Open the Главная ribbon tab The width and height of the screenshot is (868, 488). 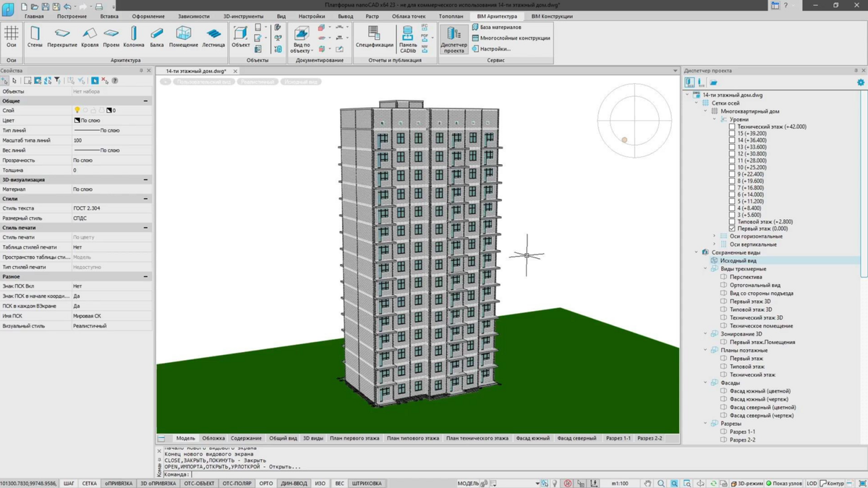[34, 16]
